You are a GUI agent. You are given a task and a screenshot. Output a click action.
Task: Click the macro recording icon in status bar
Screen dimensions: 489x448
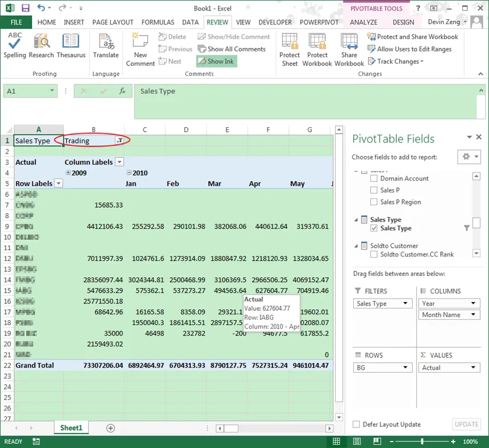36,442
